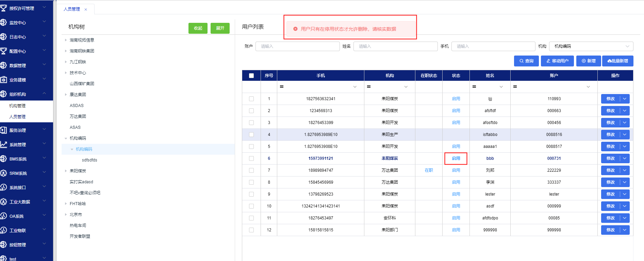
Task: Open the 修改 dropdown arrow for row 1
Action: [x=625, y=99]
